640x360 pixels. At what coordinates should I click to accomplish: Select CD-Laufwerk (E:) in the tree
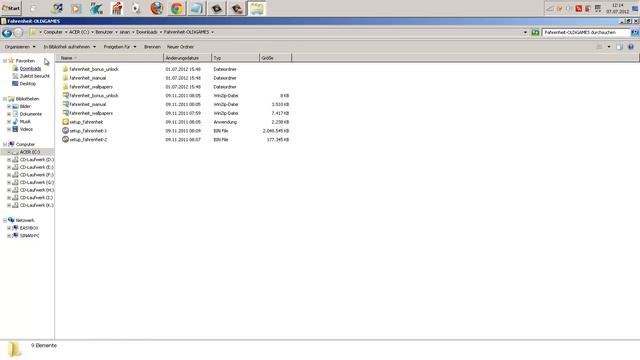click(36, 167)
